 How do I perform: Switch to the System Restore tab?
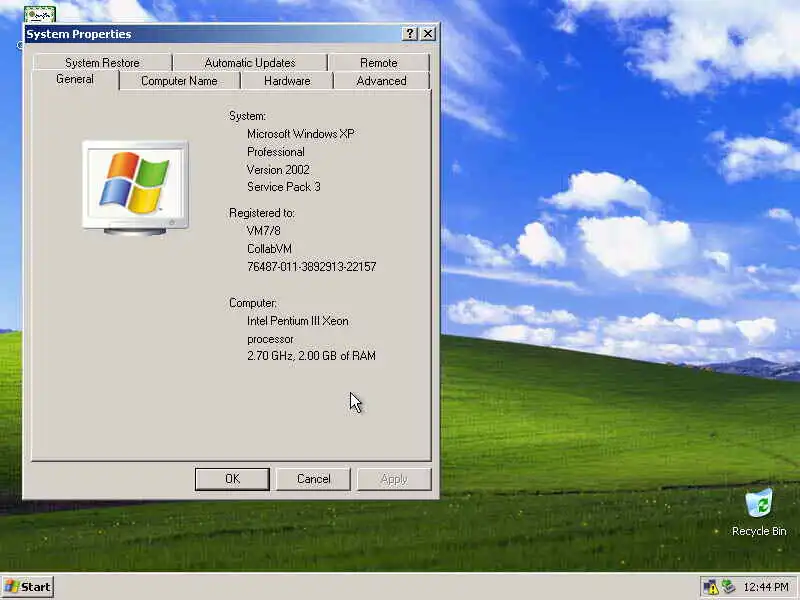pyautogui.click(x=102, y=63)
